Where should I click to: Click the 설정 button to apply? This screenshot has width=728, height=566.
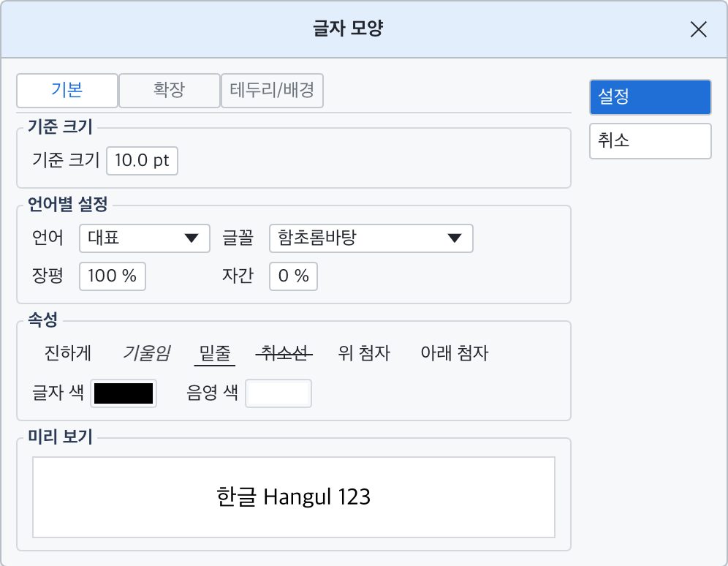pos(650,97)
